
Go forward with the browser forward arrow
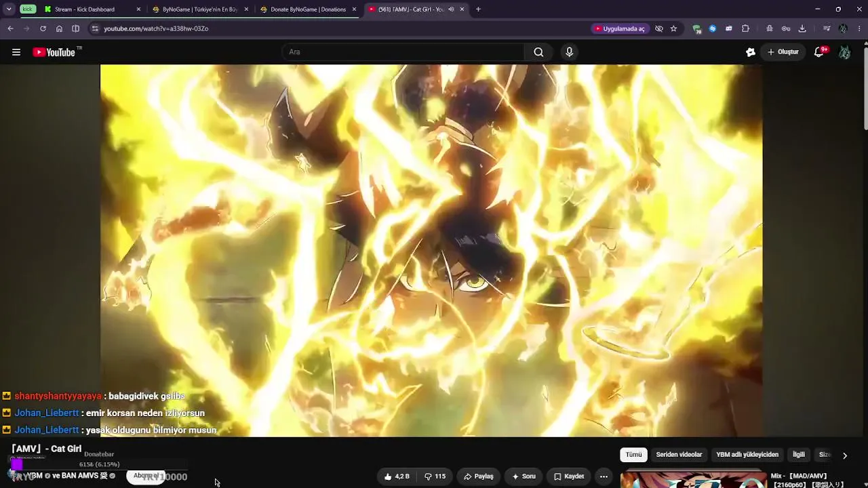(26, 28)
